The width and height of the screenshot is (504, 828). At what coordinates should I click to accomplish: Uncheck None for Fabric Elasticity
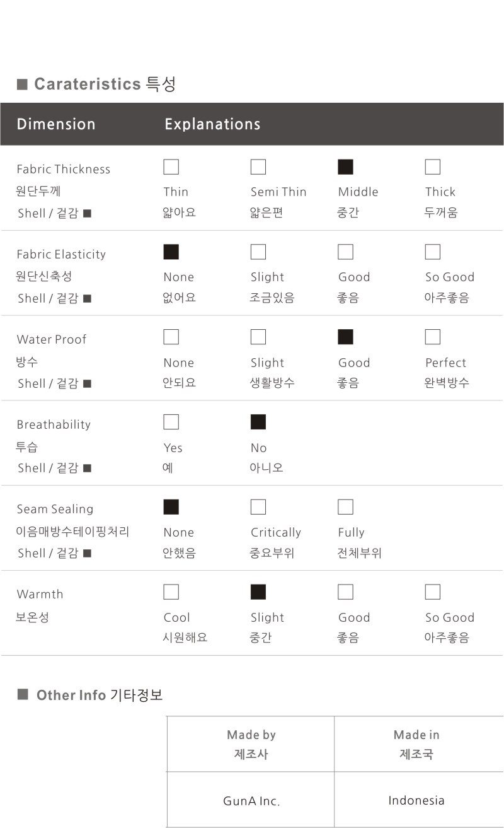tap(171, 252)
